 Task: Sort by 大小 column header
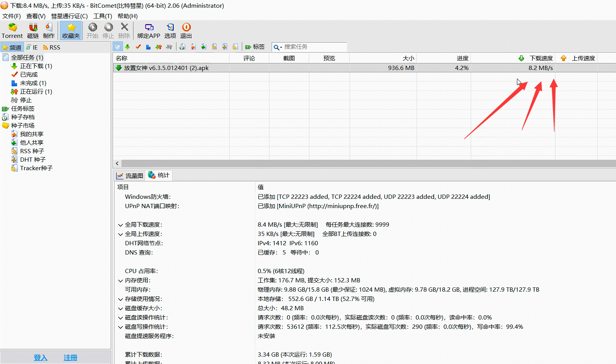click(383, 58)
